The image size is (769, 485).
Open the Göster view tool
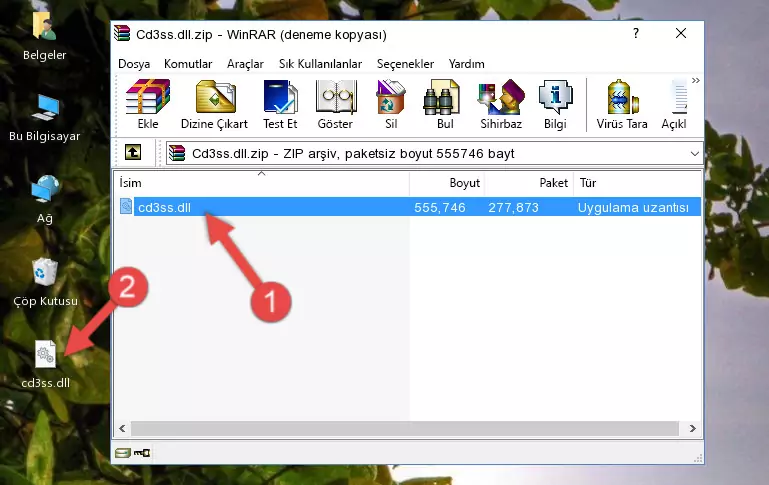click(335, 104)
